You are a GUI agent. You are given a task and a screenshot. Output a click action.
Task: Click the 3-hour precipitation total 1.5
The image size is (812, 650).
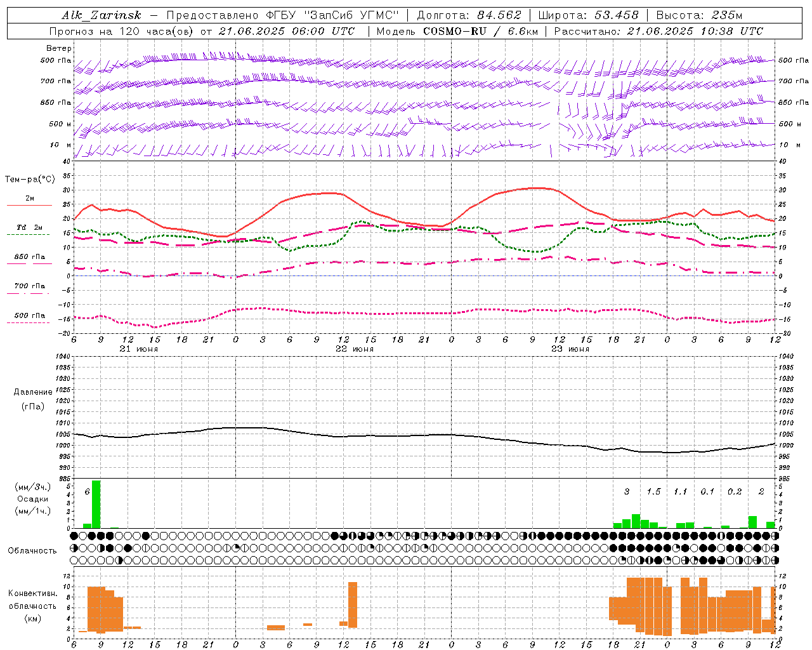tap(653, 492)
